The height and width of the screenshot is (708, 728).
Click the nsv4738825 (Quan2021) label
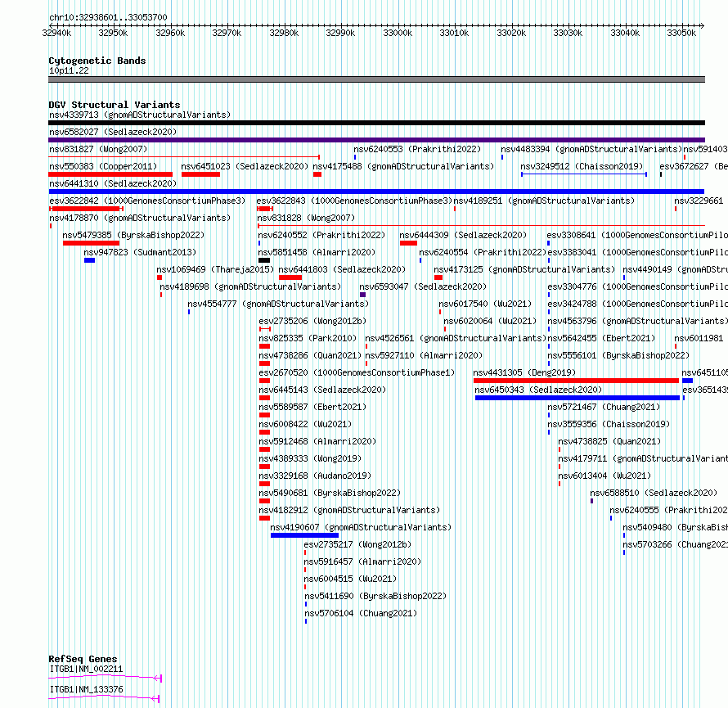609,441
